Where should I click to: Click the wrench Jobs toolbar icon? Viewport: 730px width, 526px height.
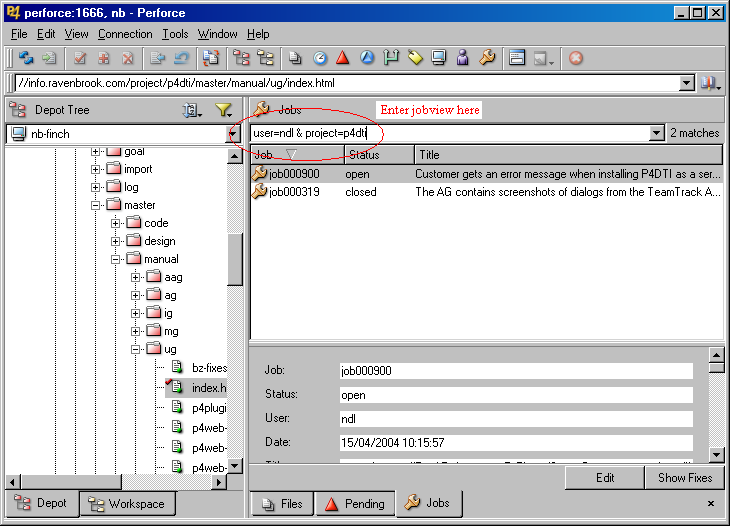(487, 58)
